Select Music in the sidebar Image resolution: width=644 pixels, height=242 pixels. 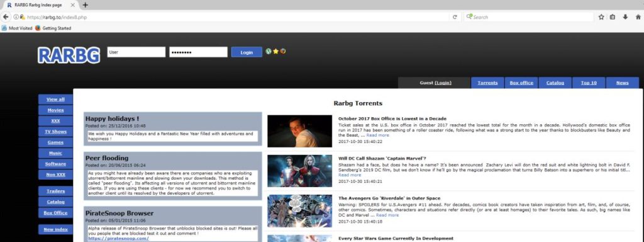pos(55,153)
